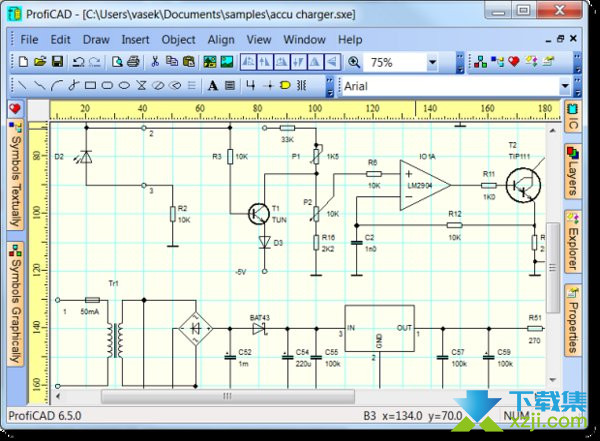Cut the selection with the scissors icon
This screenshot has height=441, width=600.
click(155, 62)
